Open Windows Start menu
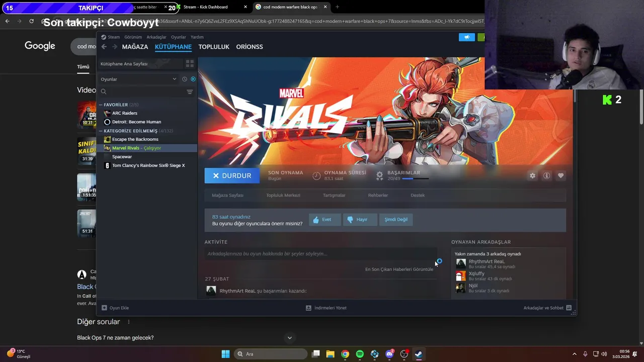This screenshot has height=362, width=644. pos(225,354)
